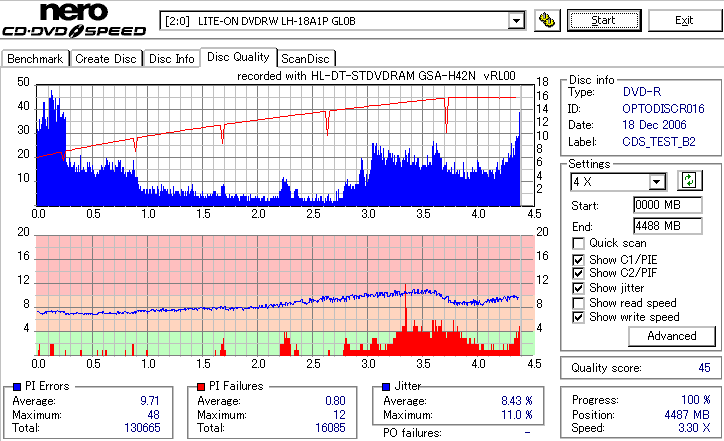Image resolution: width=724 pixels, height=441 pixels.
Task: Click PI Failures maximum 12
Action: click(x=339, y=415)
